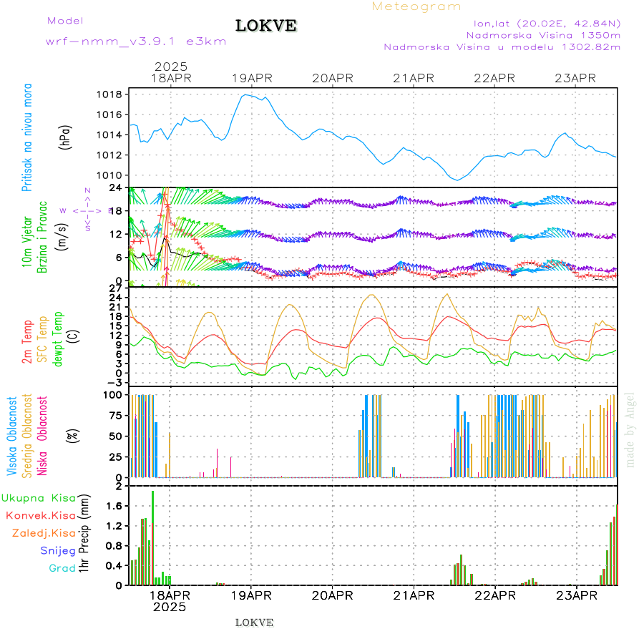
Task: Click the Nadmorska Visina u modelu line
Action: [x=502, y=47]
